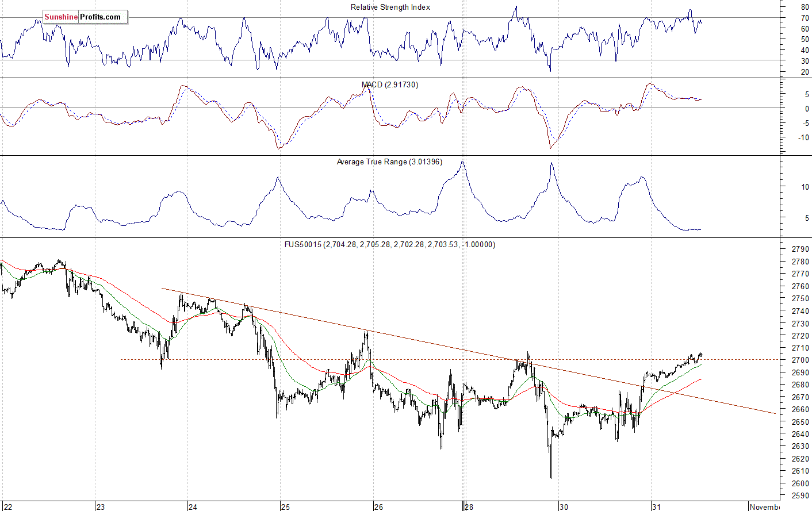Click date label 26 on the time axis
Viewport: 812px width, 511px height.
coord(378,507)
